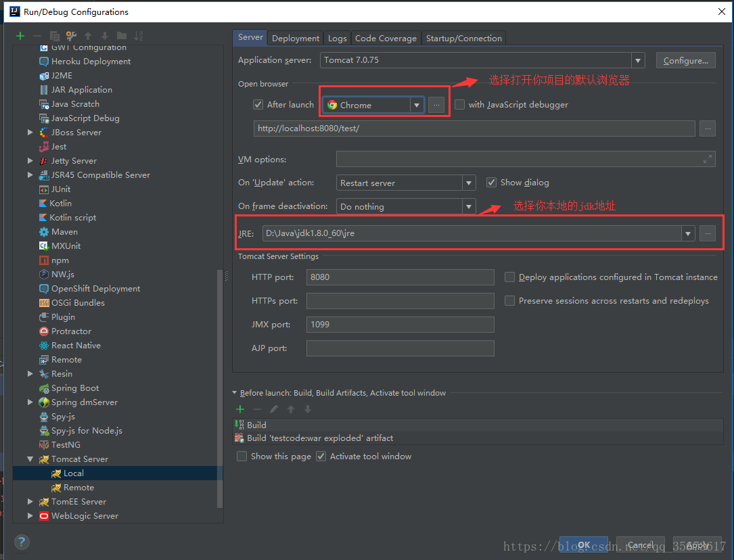This screenshot has height=560, width=734.
Task: Toggle the Show this page checkbox
Action: [242, 456]
